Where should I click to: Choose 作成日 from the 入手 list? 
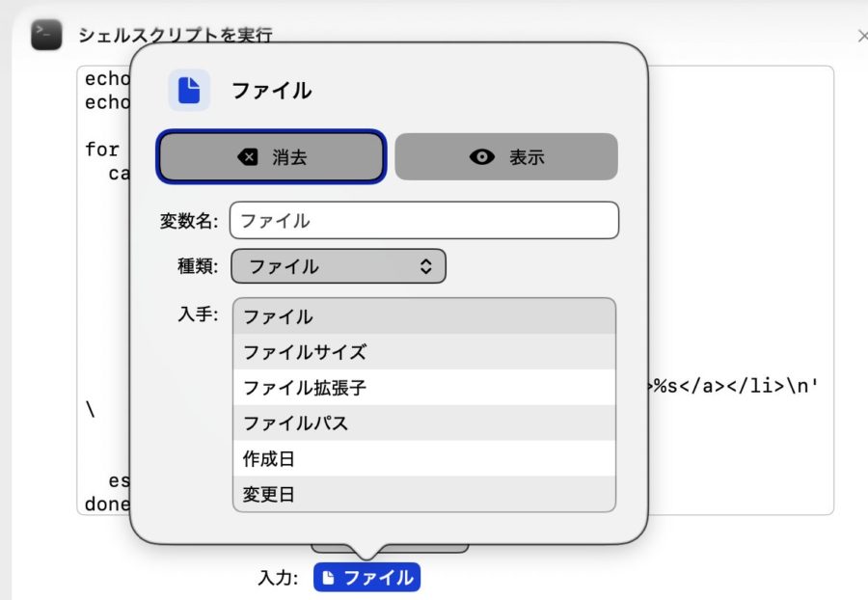[x=423, y=459]
